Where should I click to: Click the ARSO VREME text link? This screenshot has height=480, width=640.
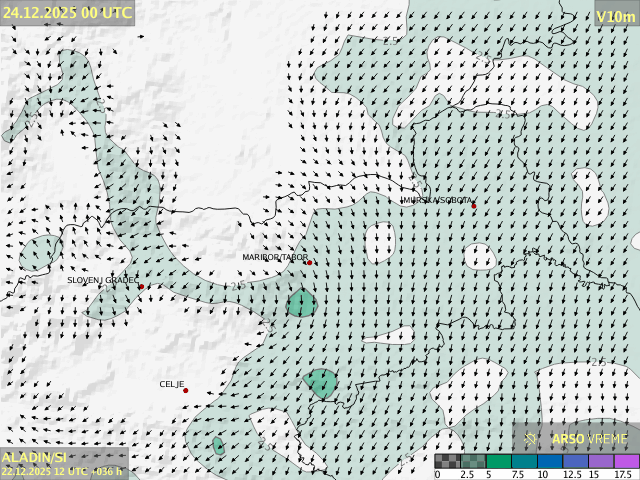click(590, 438)
